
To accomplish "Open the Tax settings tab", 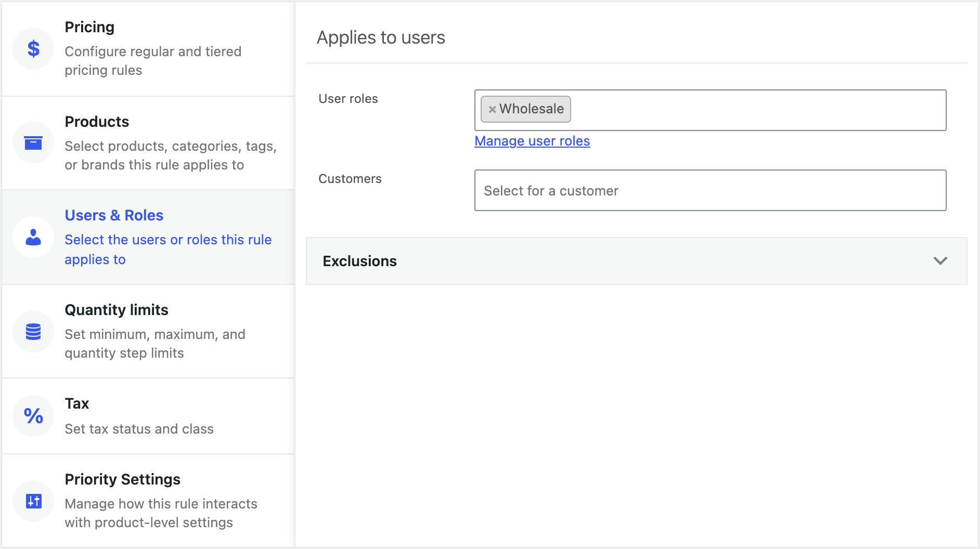I will (148, 416).
